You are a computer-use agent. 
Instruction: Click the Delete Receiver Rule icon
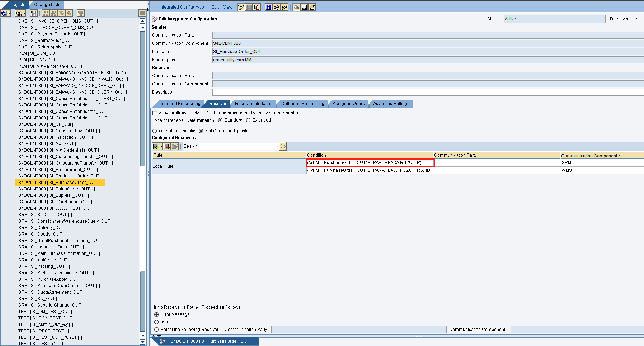click(166, 146)
